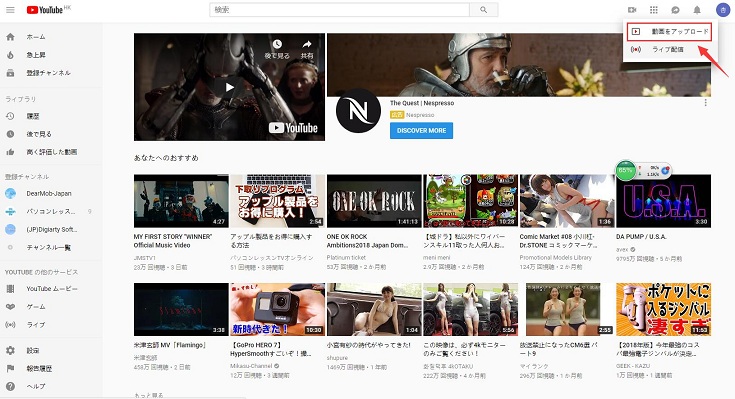
Task: Open Comic Market #08 video thumbnail
Action: point(567,201)
